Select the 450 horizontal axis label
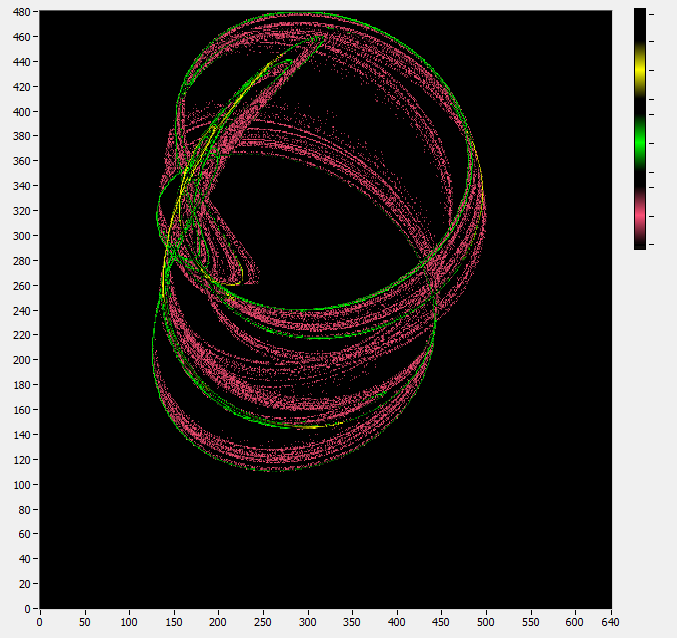The image size is (677, 638). 441,622
